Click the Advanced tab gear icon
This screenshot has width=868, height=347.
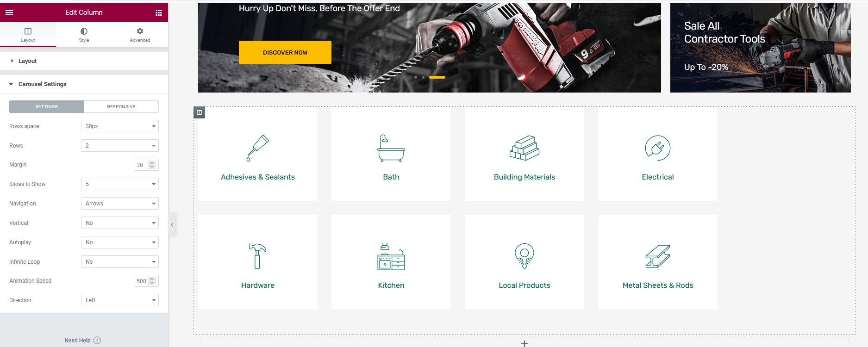point(140,31)
